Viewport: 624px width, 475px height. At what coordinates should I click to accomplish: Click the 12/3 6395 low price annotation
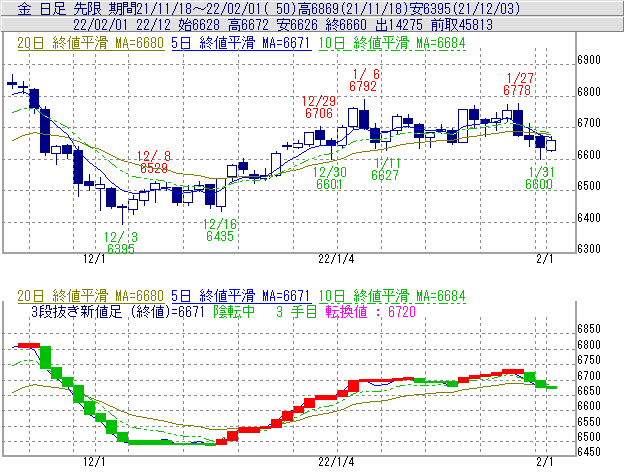coord(121,243)
